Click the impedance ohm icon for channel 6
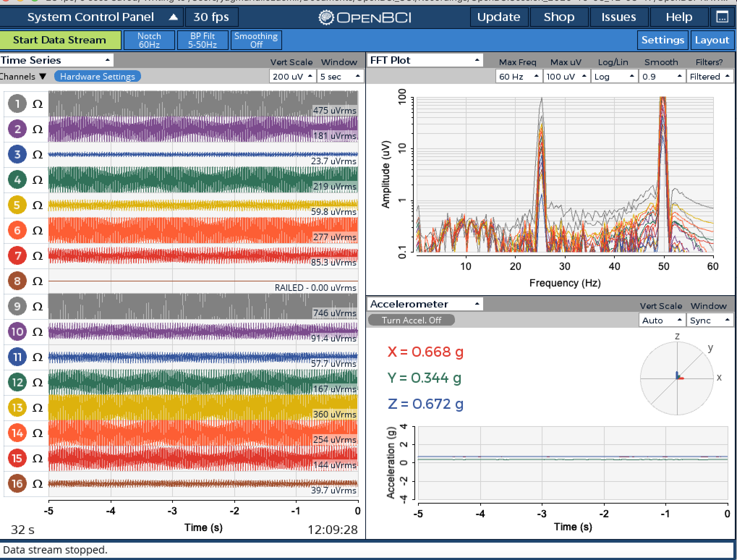 38,230
